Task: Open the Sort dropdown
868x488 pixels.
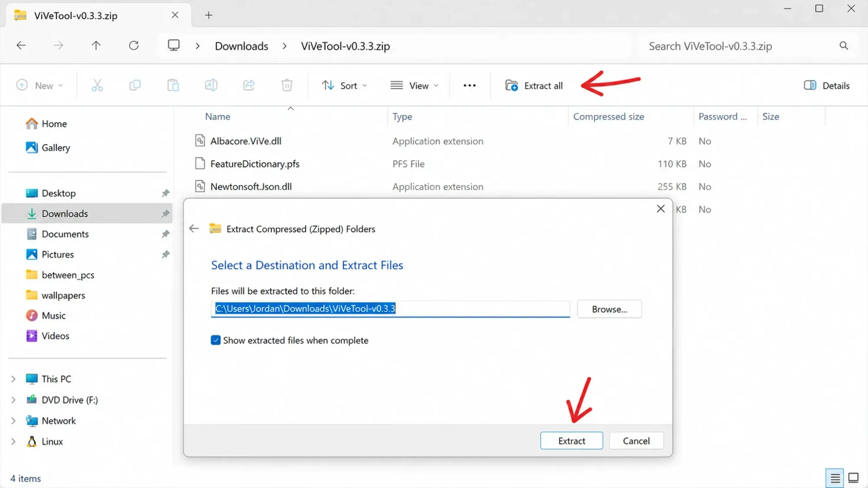Action: pyautogui.click(x=345, y=85)
